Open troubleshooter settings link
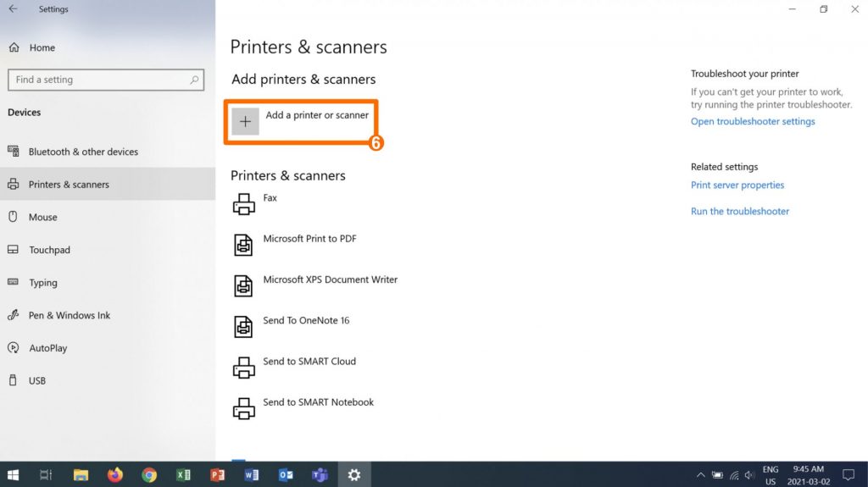 pyautogui.click(x=753, y=121)
